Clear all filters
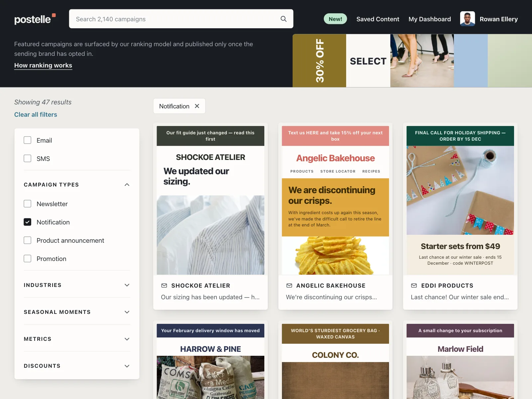The image size is (532, 399). (36, 114)
